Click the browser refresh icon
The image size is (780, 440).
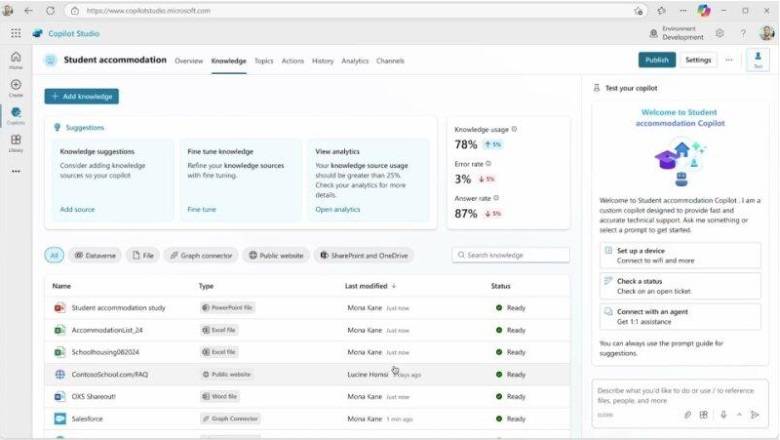[50, 10]
